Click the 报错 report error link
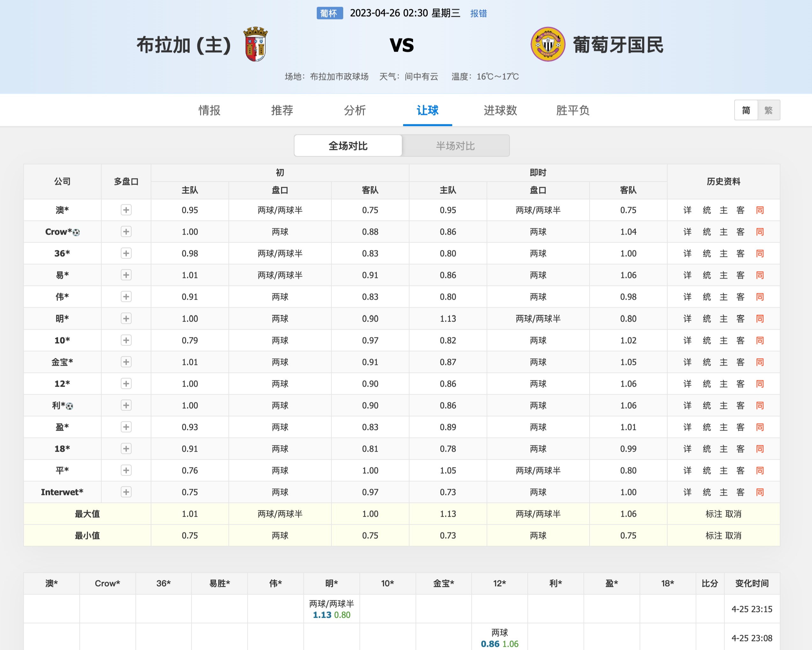Image resolution: width=812 pixels, height=650 pixels. coord(479,14)
